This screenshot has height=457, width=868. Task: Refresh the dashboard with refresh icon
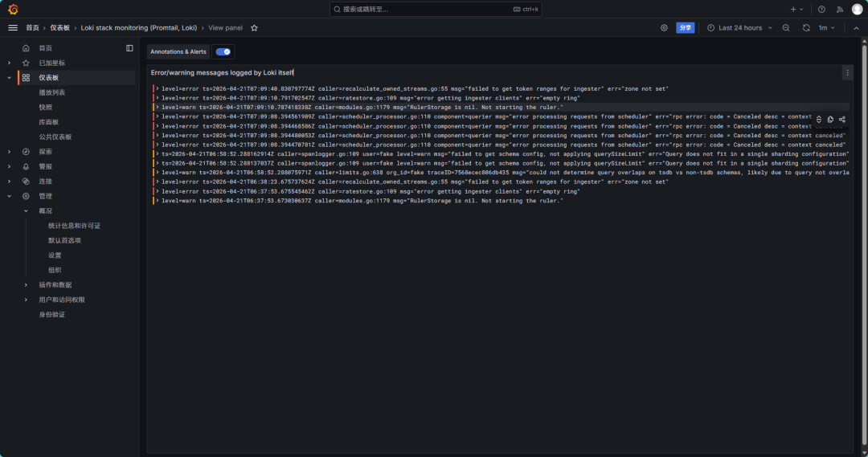[806, 27]
